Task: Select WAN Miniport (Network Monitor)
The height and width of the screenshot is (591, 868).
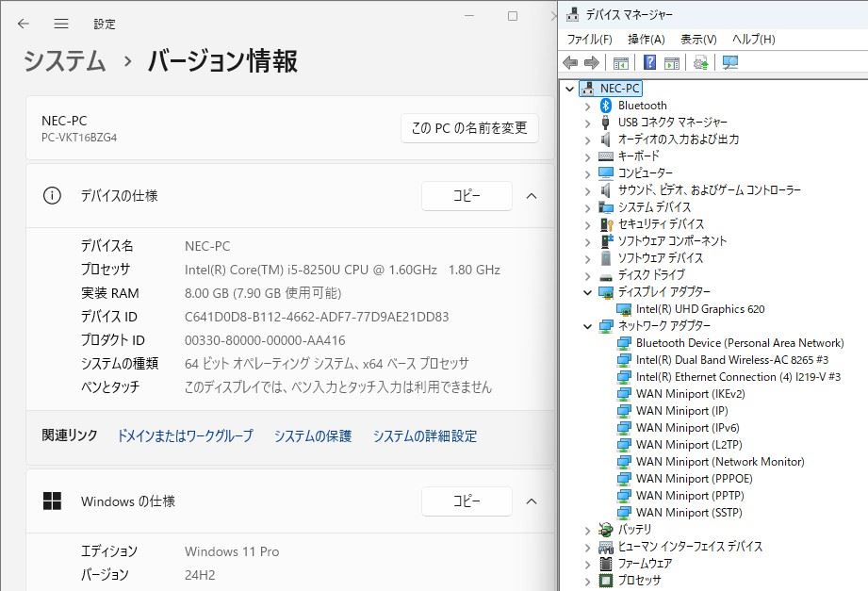Action: (x=720, y=462)
